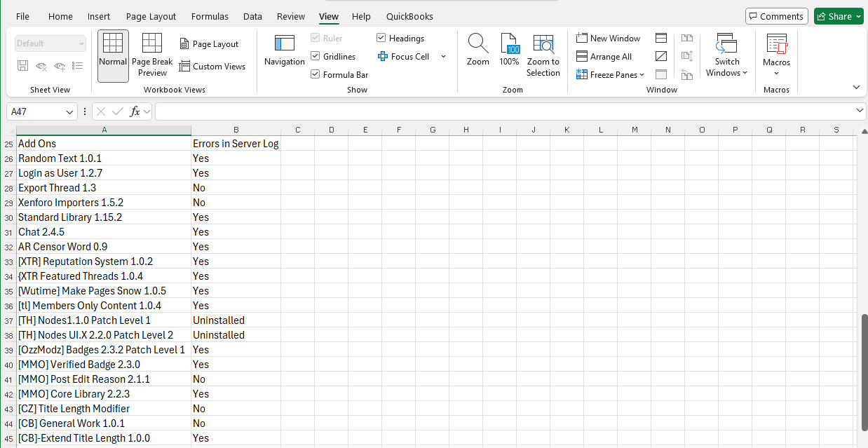
Task: Switch to Normal workbook view
Action: point(113,56)
